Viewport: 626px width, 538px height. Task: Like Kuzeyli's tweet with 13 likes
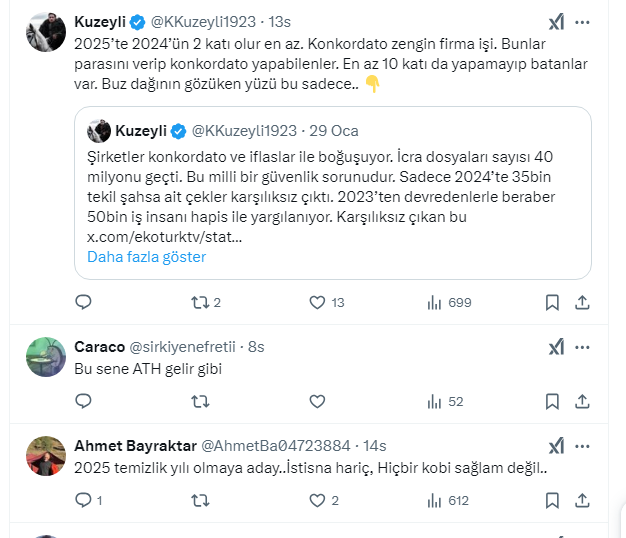point(317,302)
